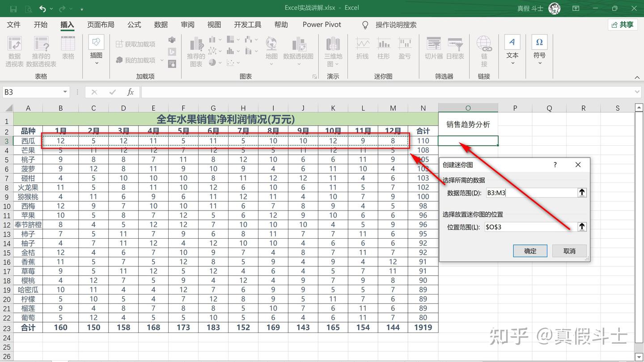Switch to the 开始 tab
This screenshot has height=362, width=644.
41,25
